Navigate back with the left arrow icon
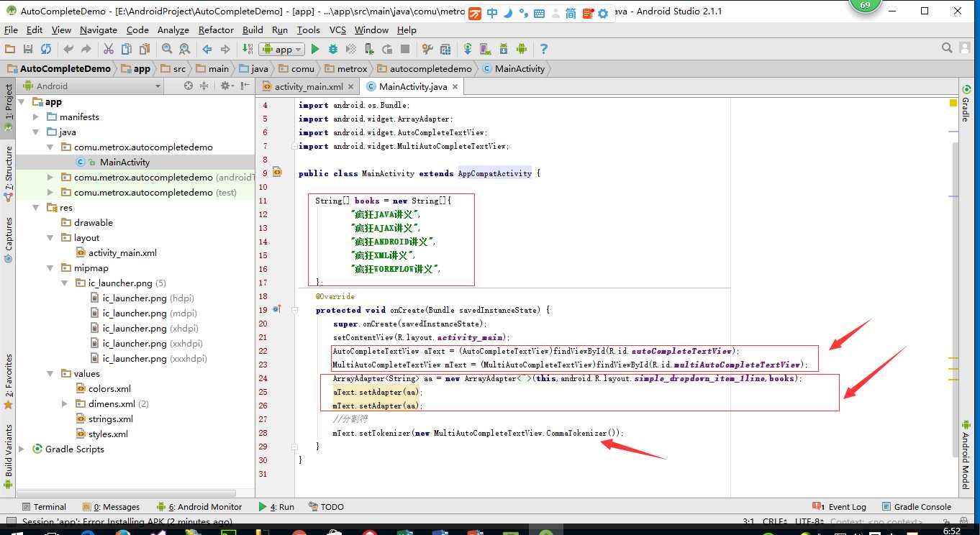Viewport: 980px width, 535px height. (x=207, y=49)
